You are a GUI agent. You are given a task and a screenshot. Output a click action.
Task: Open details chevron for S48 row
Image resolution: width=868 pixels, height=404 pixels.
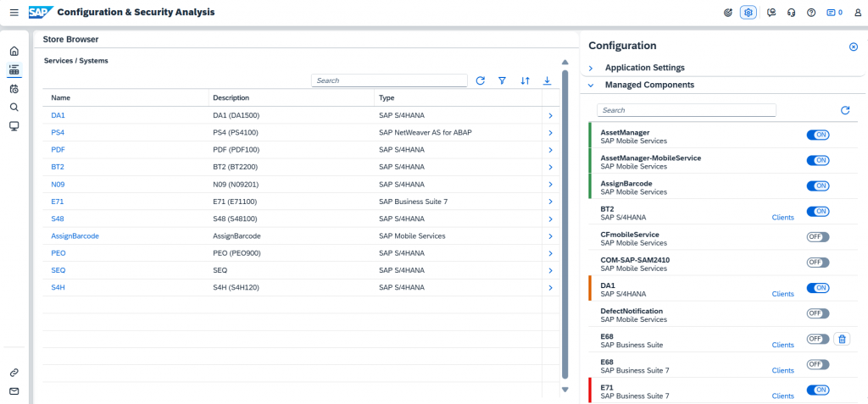click(551, 219)
